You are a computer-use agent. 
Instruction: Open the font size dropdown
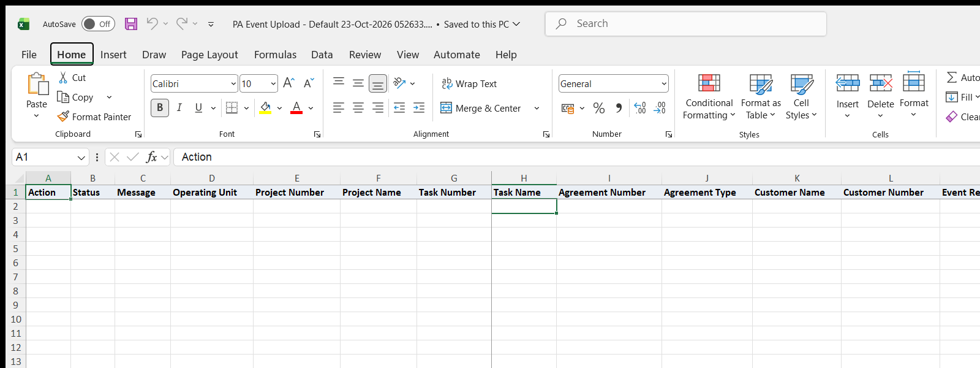pos(273,84)
